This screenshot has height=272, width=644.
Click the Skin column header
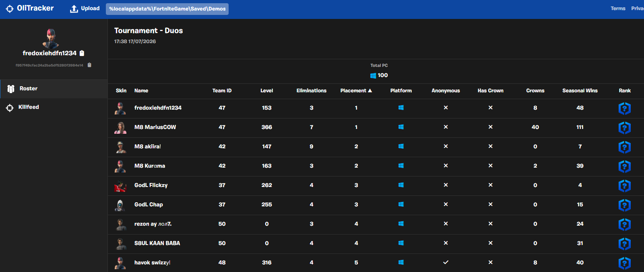point(121,91)
